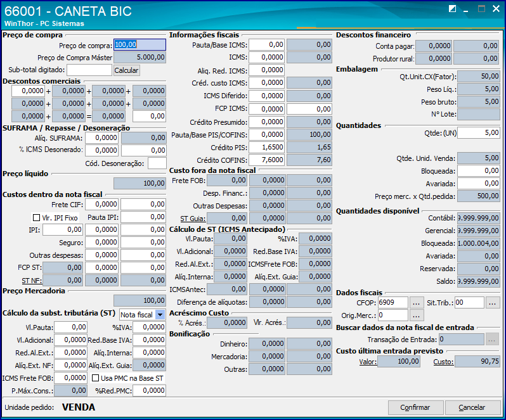Focus the CFOP field showing 6909
Viewport: 506px width, 420px height.
point(392,303)
